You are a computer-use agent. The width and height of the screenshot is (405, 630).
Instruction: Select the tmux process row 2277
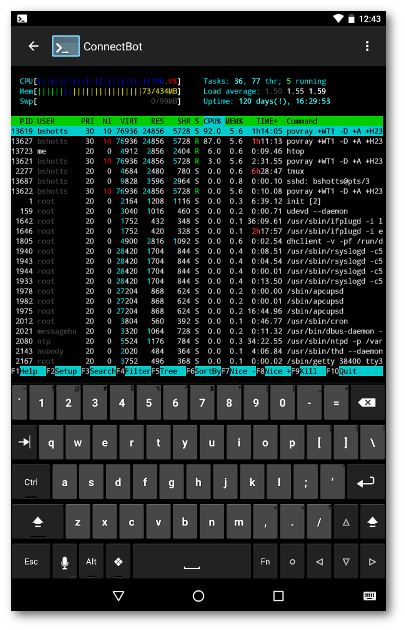(x=197, y=171)
